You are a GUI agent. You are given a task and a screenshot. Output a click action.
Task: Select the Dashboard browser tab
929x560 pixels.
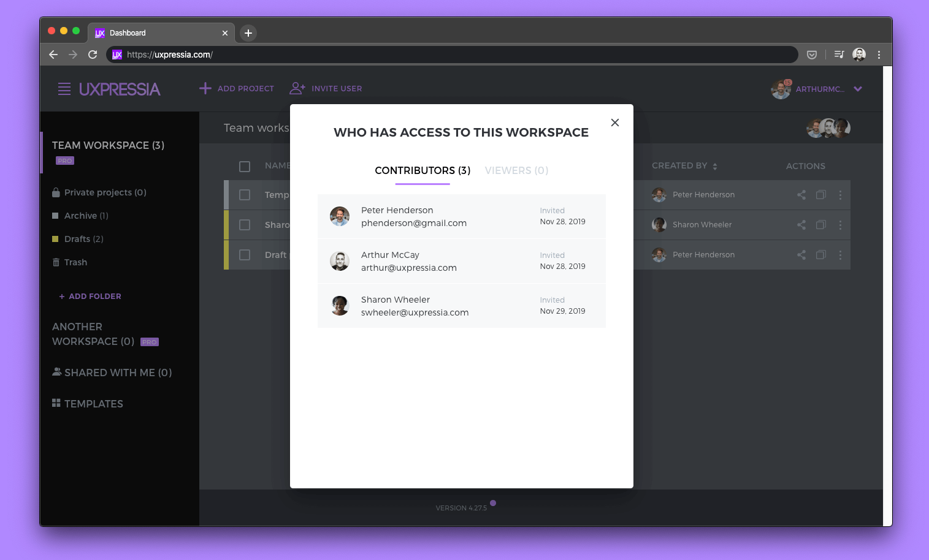pos(161,33)
